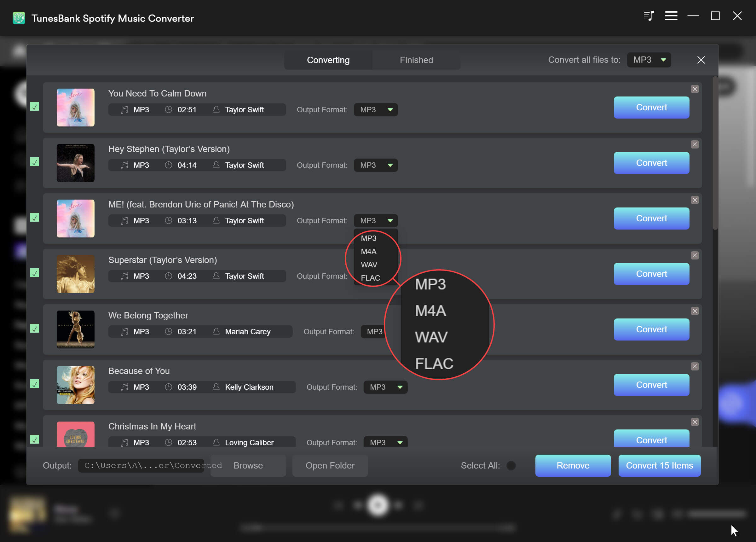The height and width of the screenshot is (542, 756).
Task: Click the music note icon on We Belong Together
Action: [123, 331]
